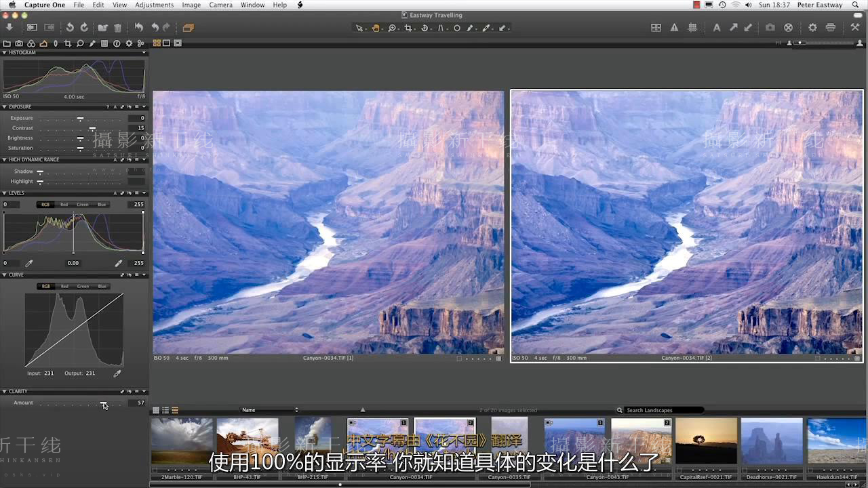Viewport: 868px width, 488px height.
Task: Adjust the HDR Shadow slider
Action: pos(39,172)
